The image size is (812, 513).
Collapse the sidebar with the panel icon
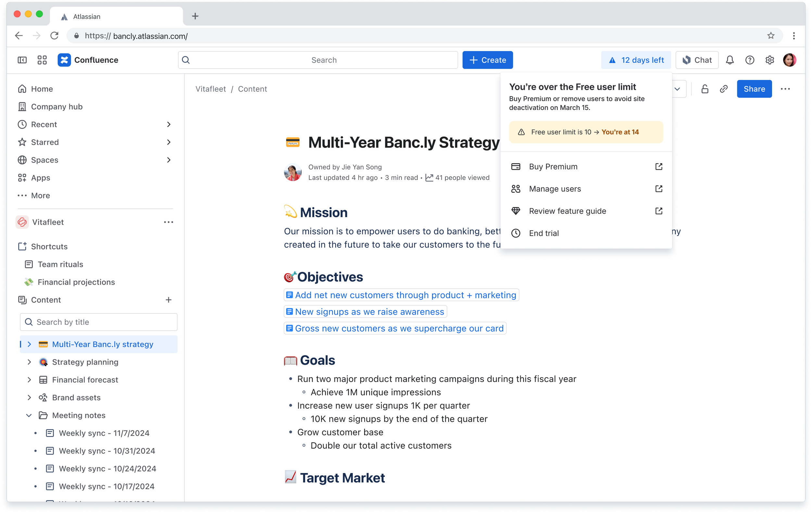point(22,60)
